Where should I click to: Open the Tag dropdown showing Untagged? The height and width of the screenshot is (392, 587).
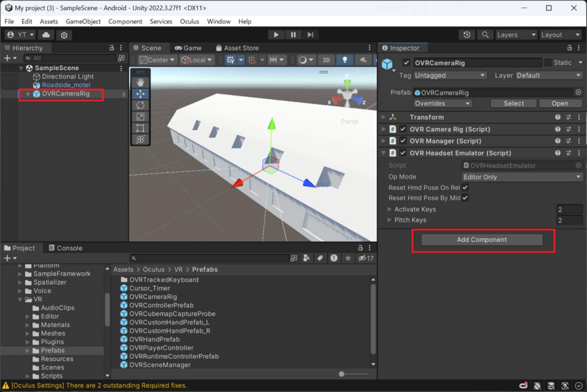[450, 75]
